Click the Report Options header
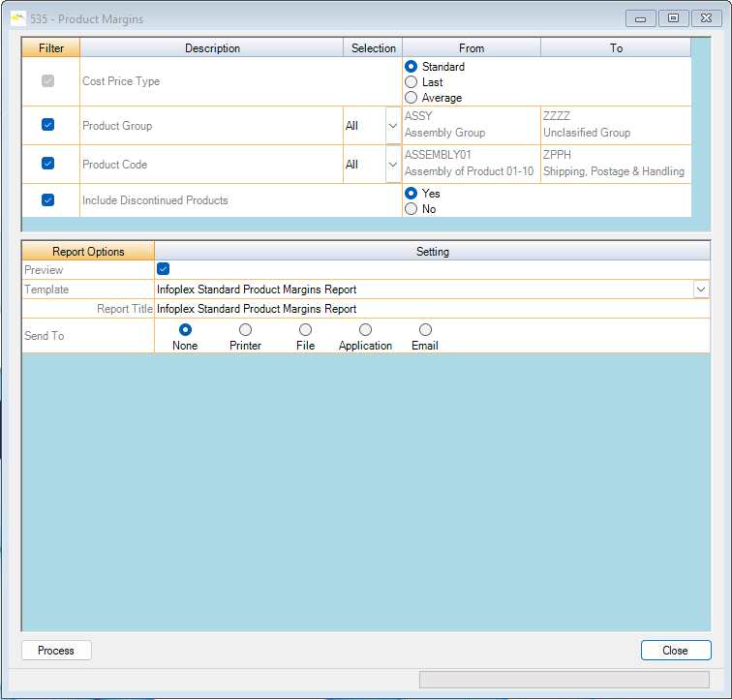The height and width of the screenshot is (700, 732). [x=88, y=251]
